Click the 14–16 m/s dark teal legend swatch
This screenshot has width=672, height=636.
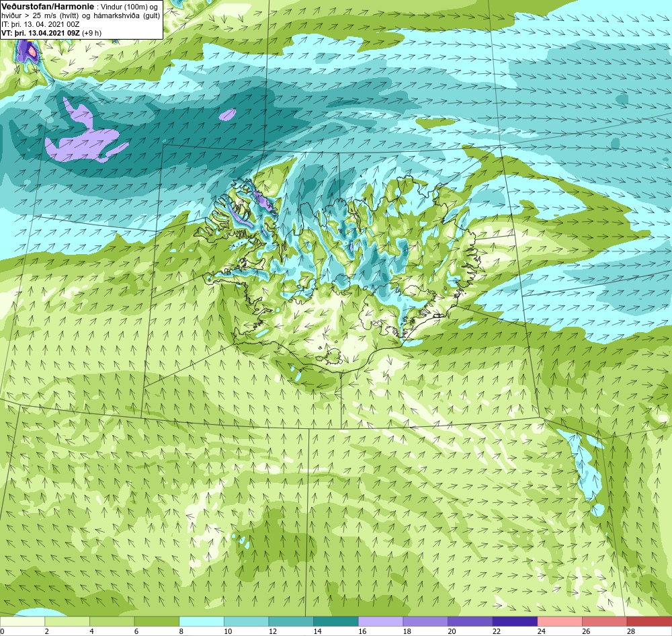pyautogui.click(x=335, y=621)
